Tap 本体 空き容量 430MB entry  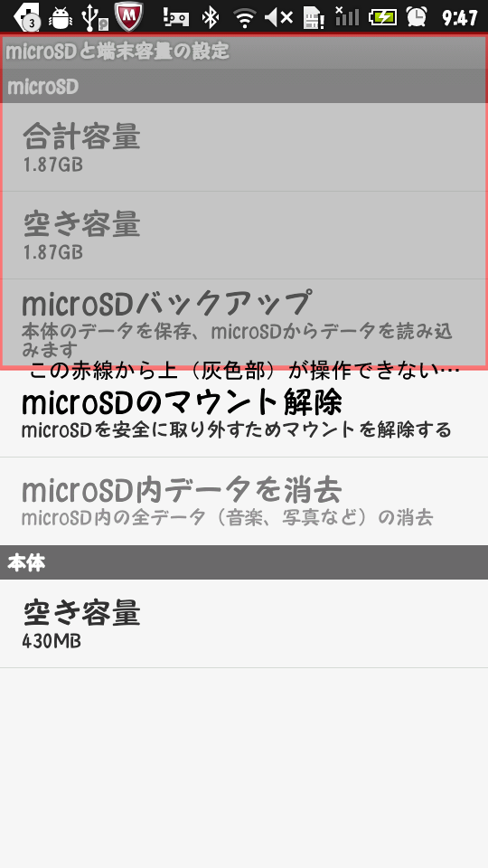(244, 623)
